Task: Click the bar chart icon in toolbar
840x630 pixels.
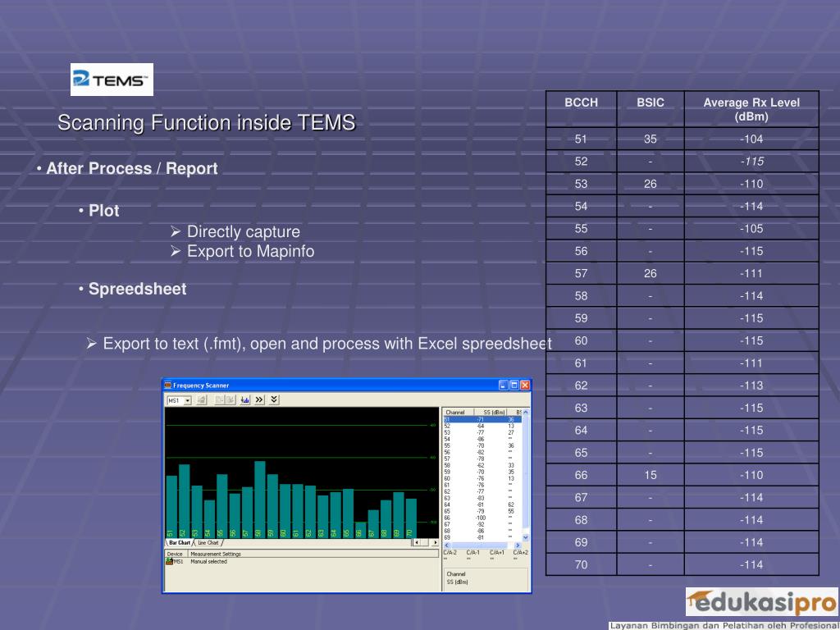Action: [x=244, y=400]
